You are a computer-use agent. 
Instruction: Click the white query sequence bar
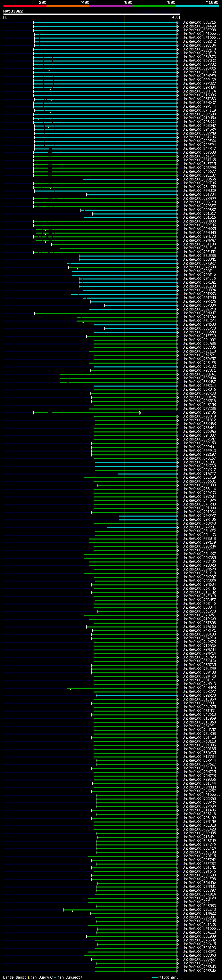click(92, 14)
